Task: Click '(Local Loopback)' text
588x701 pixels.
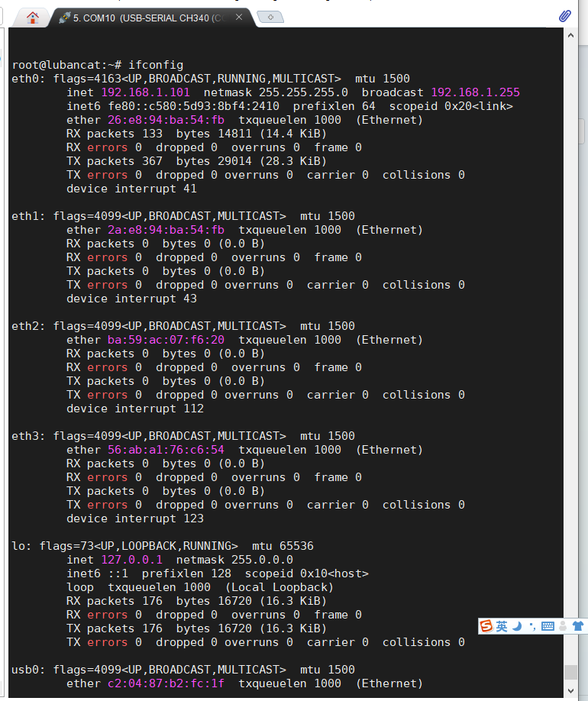Action: coord(279,587)
